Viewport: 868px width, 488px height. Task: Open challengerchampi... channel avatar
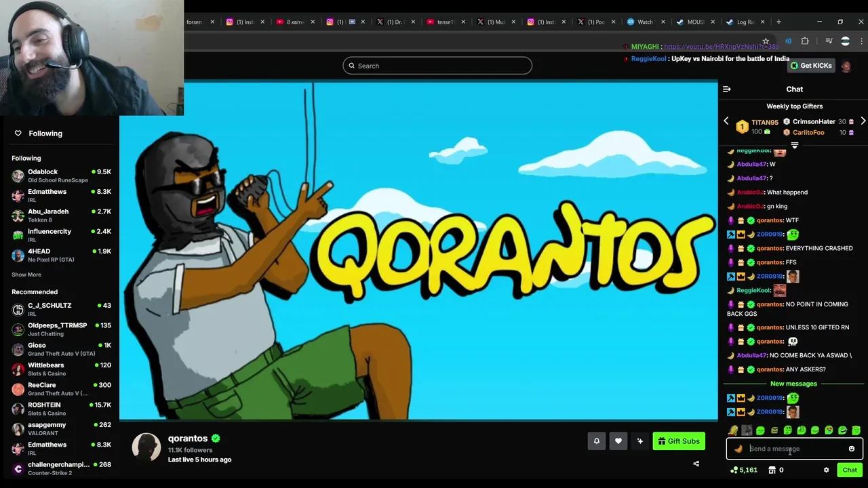tap(18, 468)
